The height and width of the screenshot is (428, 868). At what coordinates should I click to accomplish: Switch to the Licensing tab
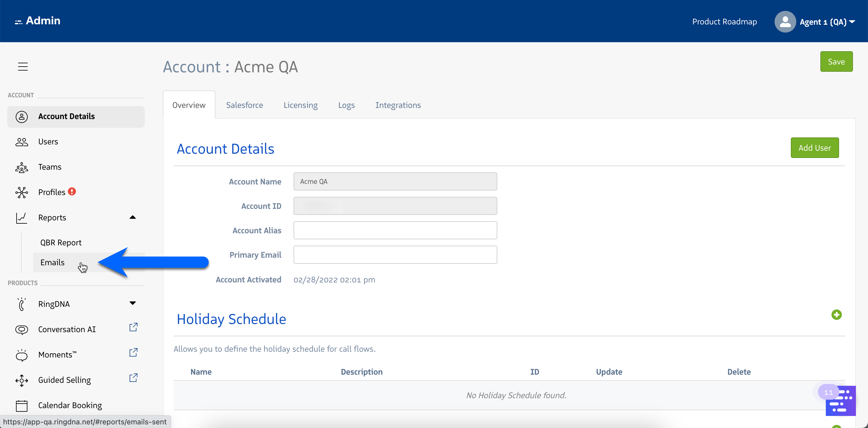(x=300, y=105)
